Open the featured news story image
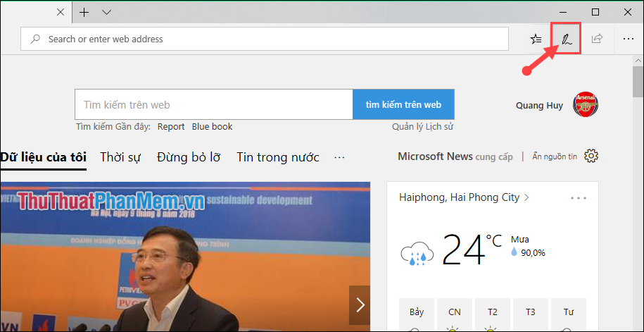Viewport: 644px width, 332px height. click(185, 257)
